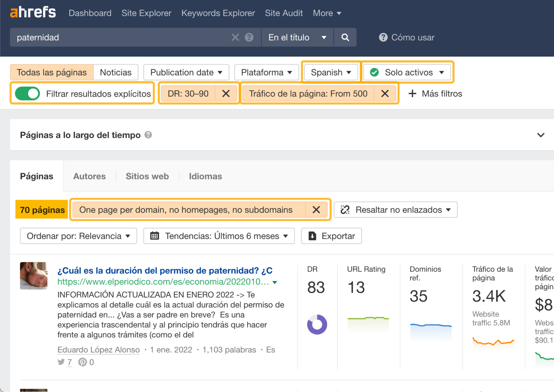The image size is (554, 392).
Task: Remove the 'One page per domain' filter
Action: (x=316, y=210)
